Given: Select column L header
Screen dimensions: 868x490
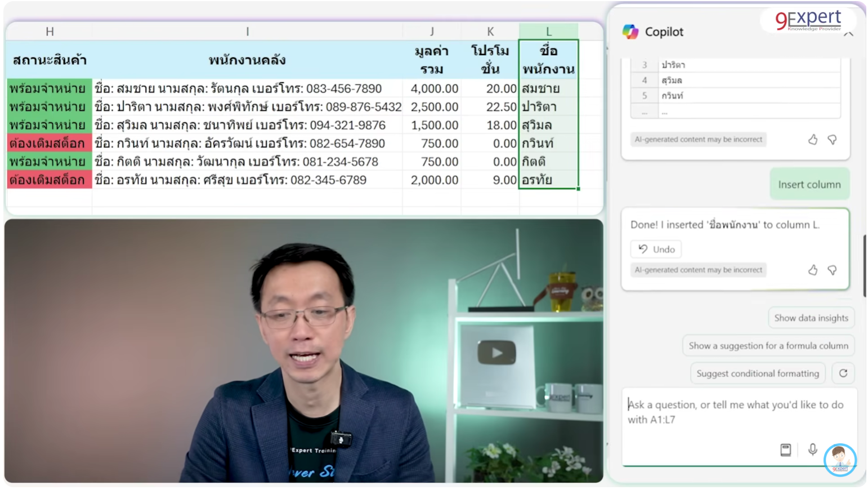Looking at the screenshot, I should (548, 32).
